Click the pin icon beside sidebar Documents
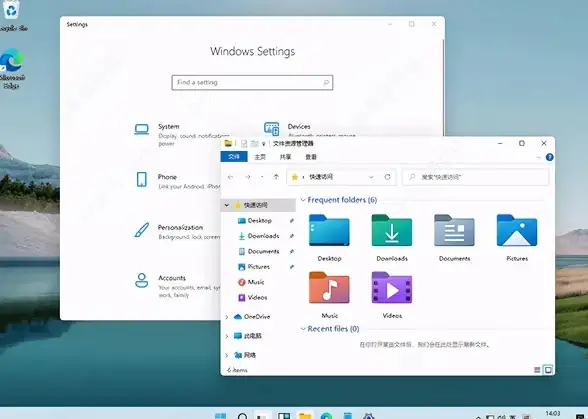Screen dimensions: 588x419 tap(291, 252)
